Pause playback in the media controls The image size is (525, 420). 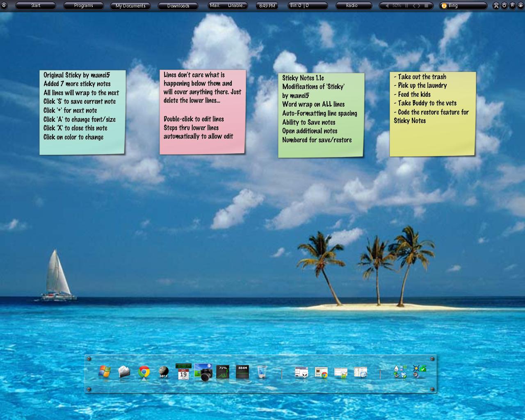coord(406,5)
